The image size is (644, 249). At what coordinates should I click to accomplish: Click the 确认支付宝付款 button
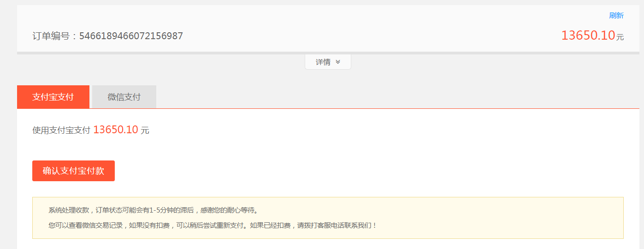(73, 171)
